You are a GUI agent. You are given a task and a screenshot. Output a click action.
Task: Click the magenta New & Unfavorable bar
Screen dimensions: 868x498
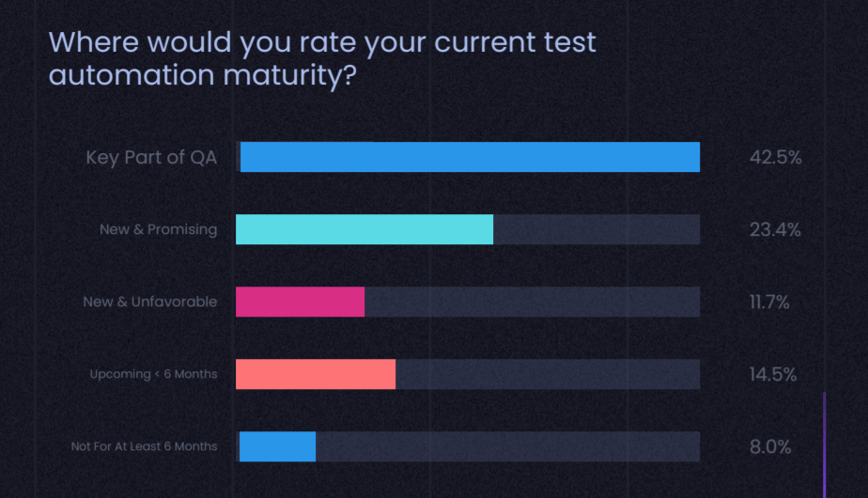click(300, 302)
